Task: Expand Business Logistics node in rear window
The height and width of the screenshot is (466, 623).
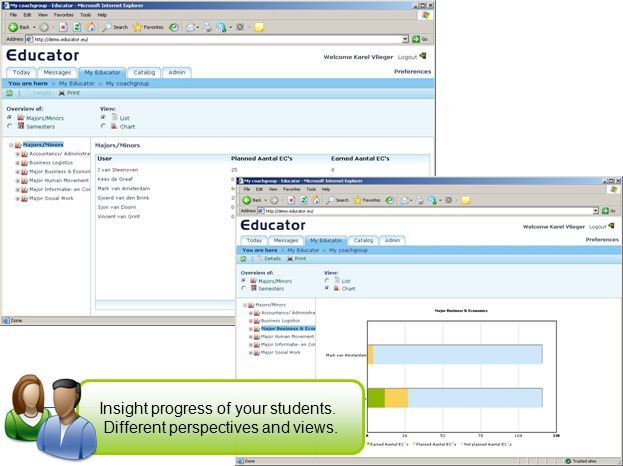Action: pos(17,163)
